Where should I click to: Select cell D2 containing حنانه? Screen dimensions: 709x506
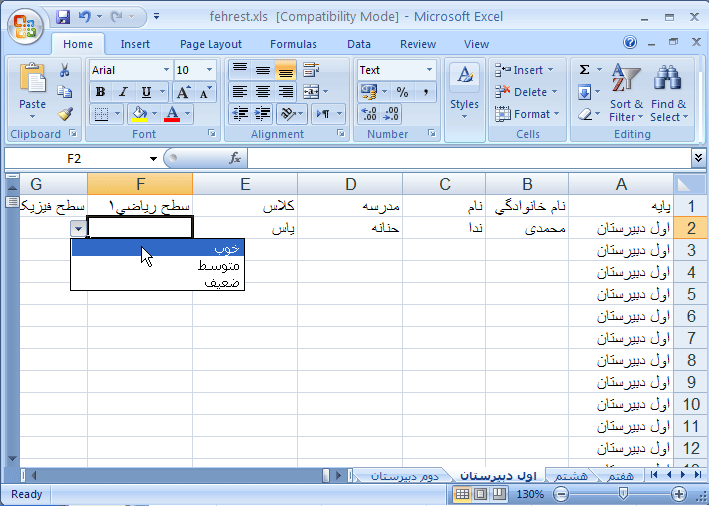(350, 228)
